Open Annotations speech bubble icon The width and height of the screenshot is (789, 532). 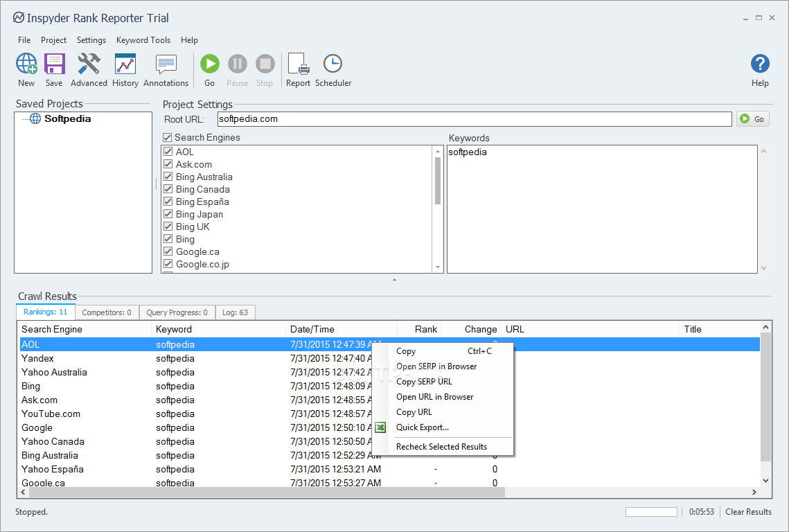coord(166,64)
